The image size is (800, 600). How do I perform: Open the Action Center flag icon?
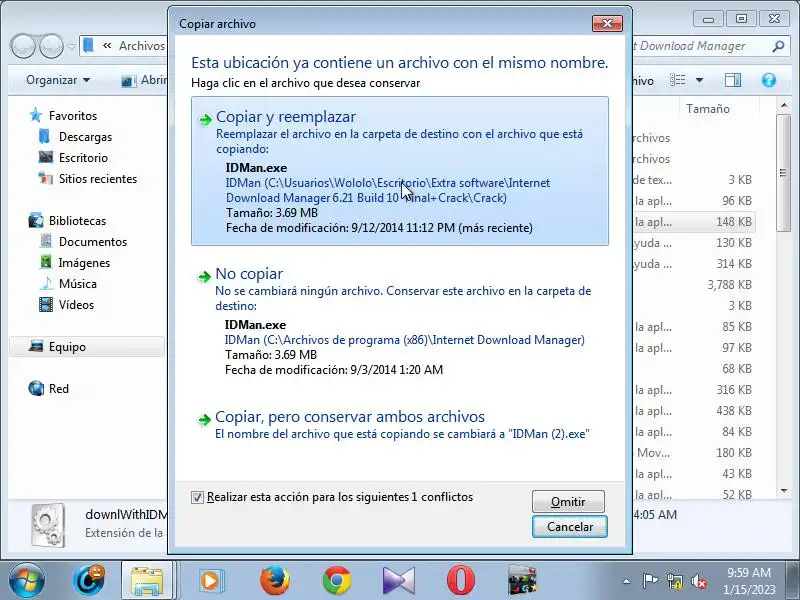click(x=650, y=581)
